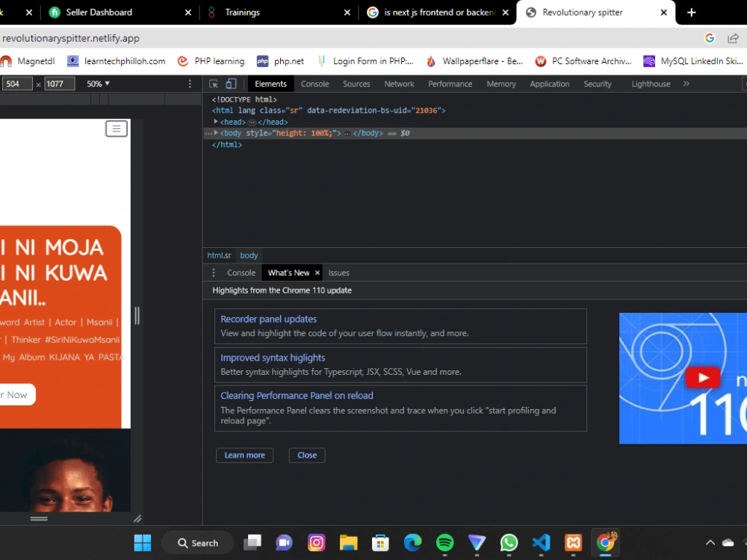Click the share page icon
Image resolution: width=747 pixels, height=560 pixels.
pos(733,38)
